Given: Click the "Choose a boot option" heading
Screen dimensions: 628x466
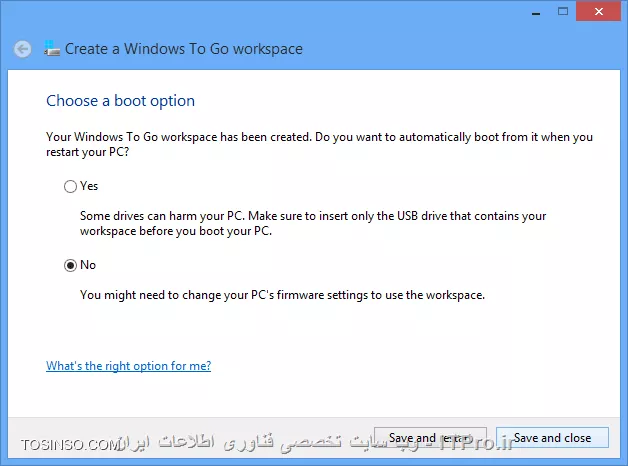Looking at the screenshot, I should [121, 101].
